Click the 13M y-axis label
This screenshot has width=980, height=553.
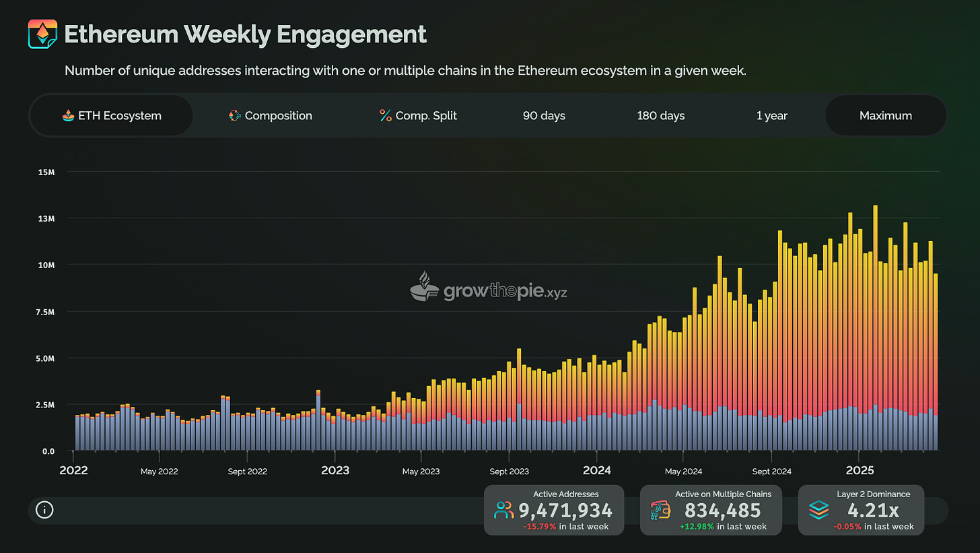pyautogui.click(x=46, y=218)
